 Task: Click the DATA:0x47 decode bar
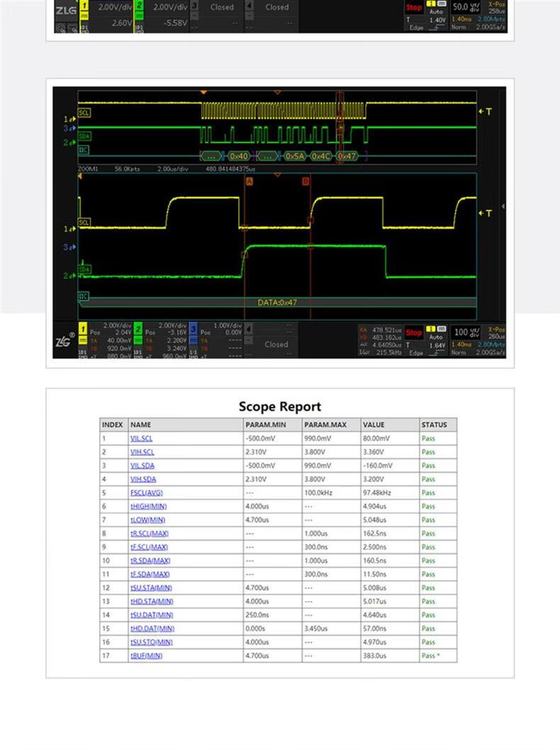click(x=277, y=302)
